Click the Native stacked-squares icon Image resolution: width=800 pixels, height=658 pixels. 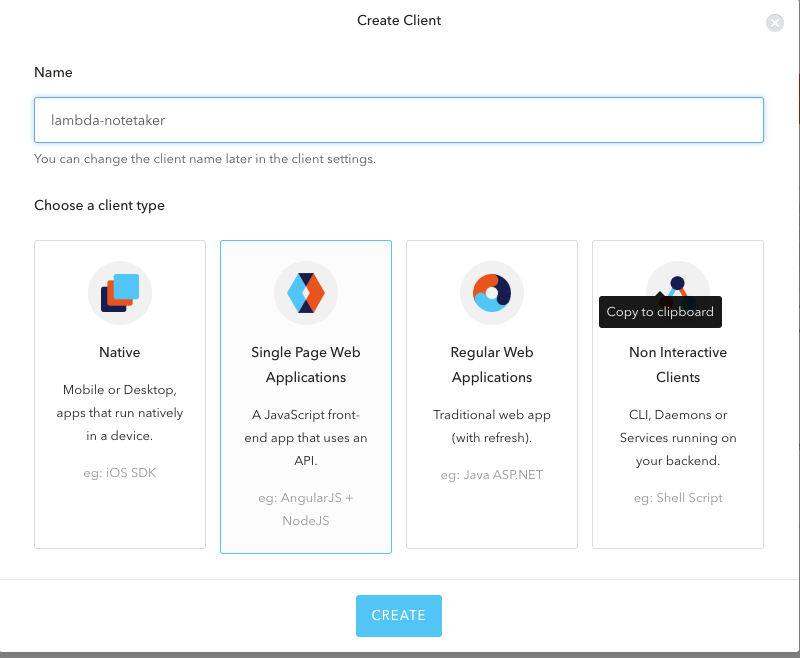(x=120, y=293)
